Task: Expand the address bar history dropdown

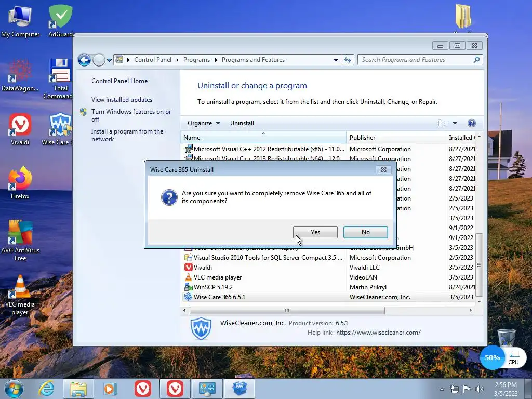Action: (336, 60)
